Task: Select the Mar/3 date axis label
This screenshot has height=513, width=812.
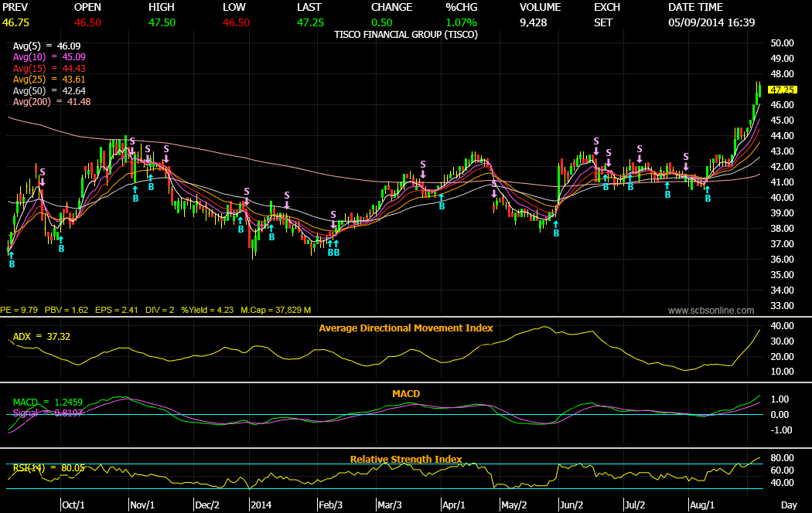Action: pos(390,505)
